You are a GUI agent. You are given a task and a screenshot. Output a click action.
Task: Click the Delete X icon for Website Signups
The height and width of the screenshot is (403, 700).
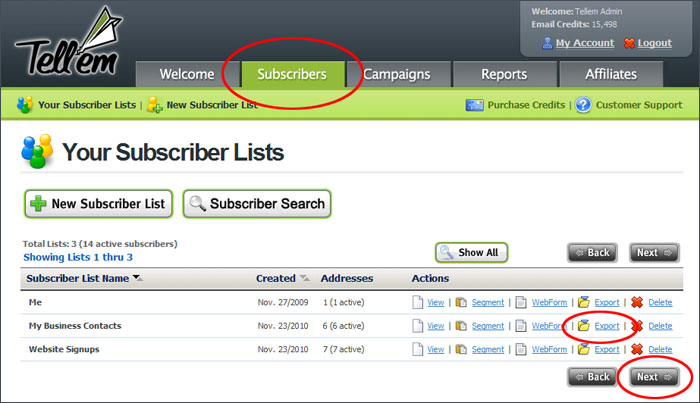pyautogui.click(x=637, y=349)
